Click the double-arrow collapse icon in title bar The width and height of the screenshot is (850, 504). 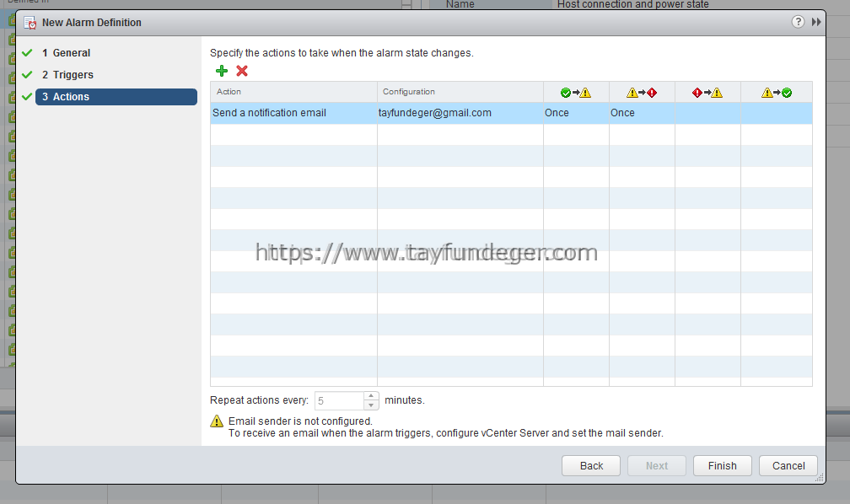tap(816, 22)
